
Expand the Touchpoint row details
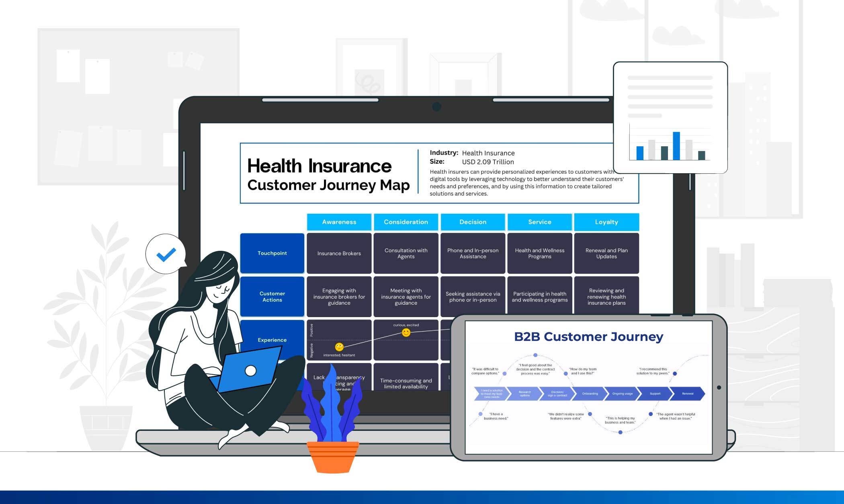271,252
